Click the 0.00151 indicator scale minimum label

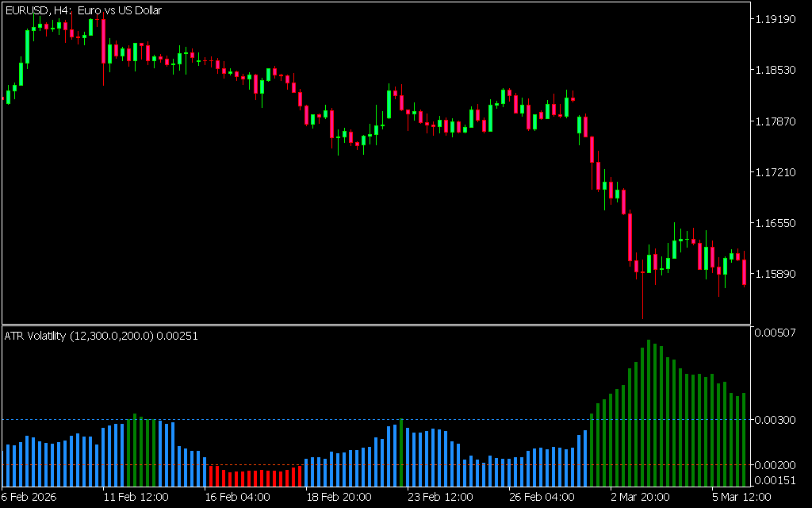point(777,480)
